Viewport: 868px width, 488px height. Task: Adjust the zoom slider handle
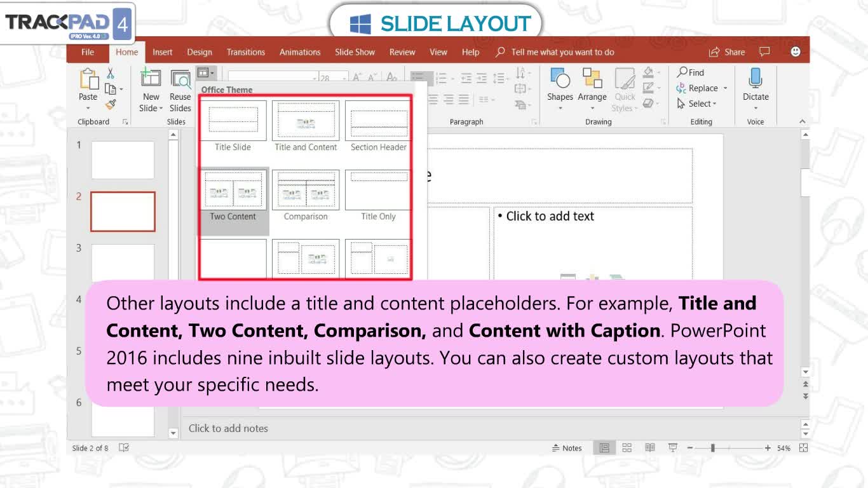tap(713, 448)
